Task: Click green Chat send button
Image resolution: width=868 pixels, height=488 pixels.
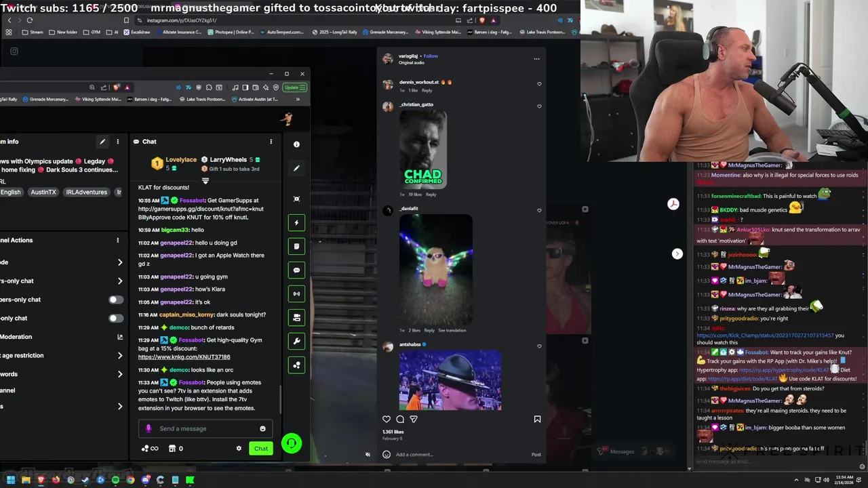Action: [260, 448]
